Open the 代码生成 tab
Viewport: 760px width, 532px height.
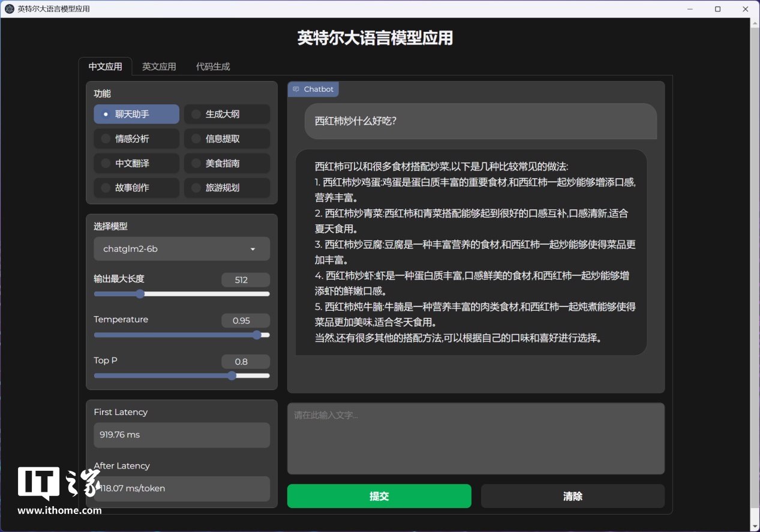coord(213,67)
